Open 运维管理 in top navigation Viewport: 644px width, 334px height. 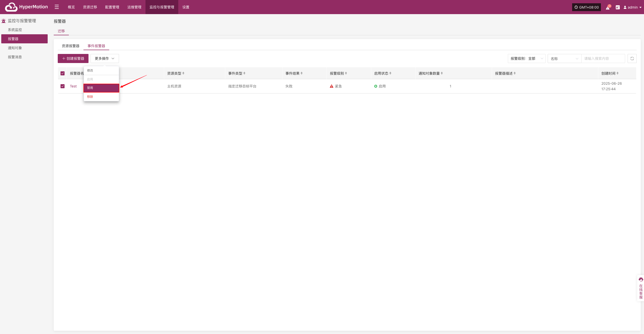tap(134, 7)
